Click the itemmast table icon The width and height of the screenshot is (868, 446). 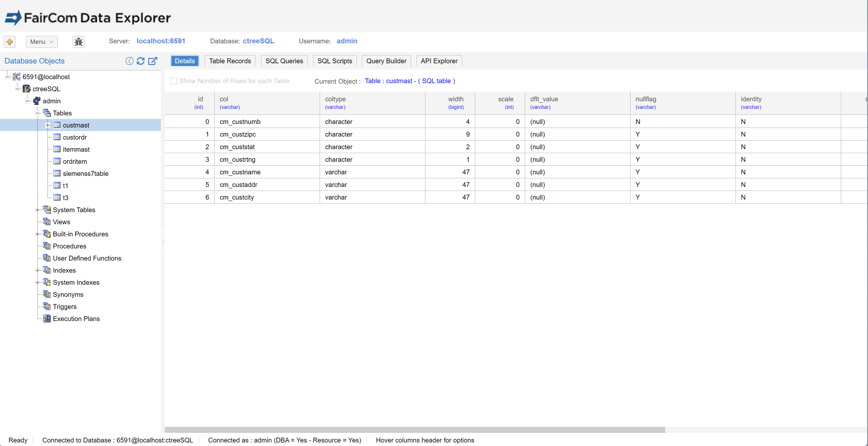[x=57, y=149]
